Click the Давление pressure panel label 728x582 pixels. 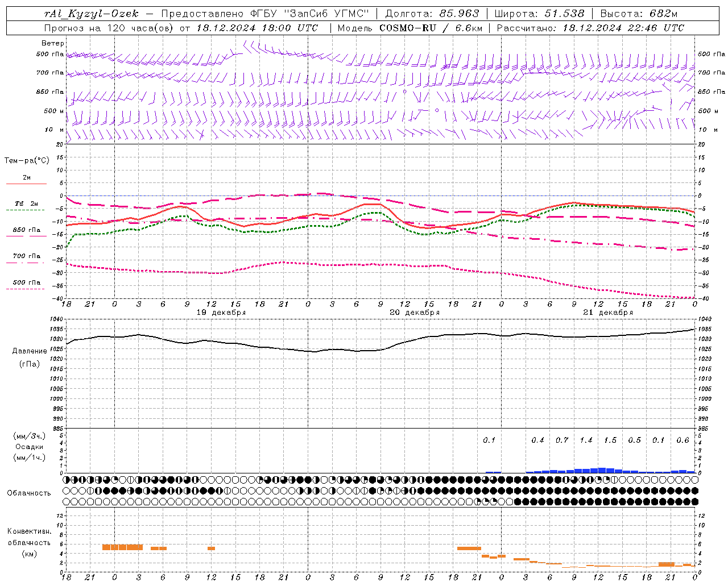pos(28,351)
